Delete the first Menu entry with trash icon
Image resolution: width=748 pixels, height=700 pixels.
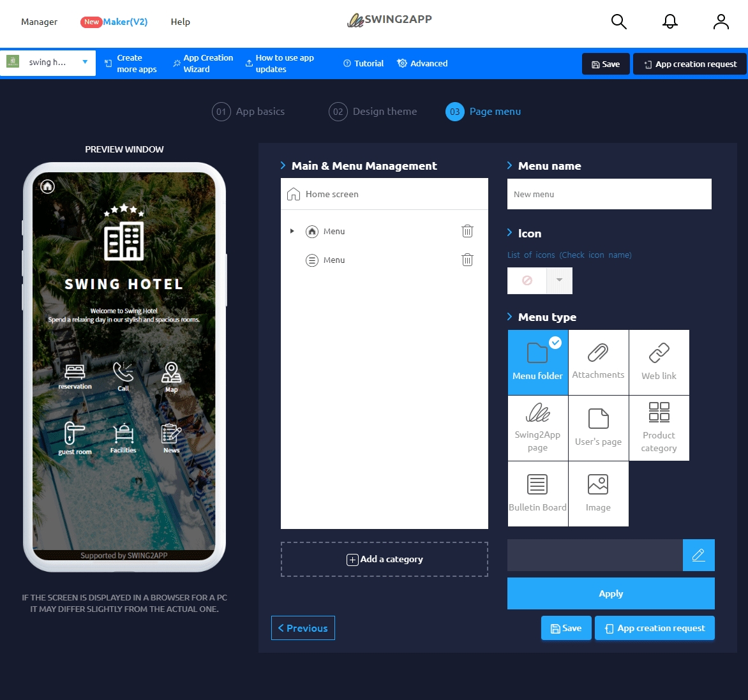467,231
